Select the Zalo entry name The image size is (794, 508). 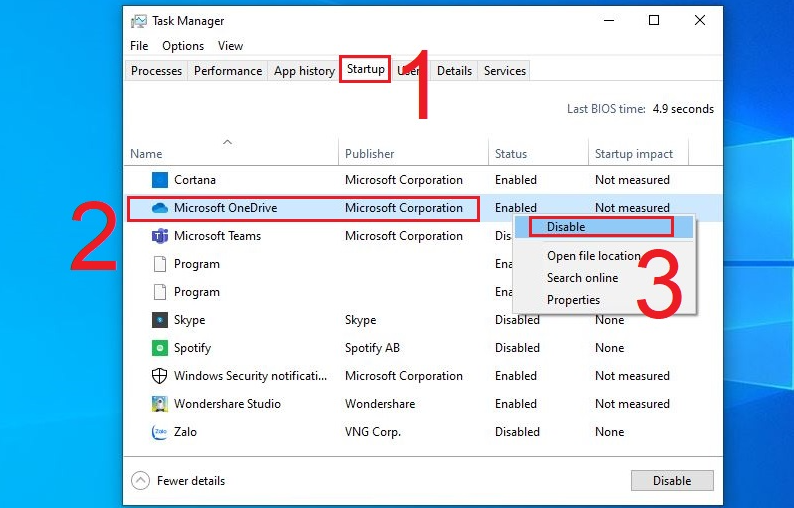185,432
